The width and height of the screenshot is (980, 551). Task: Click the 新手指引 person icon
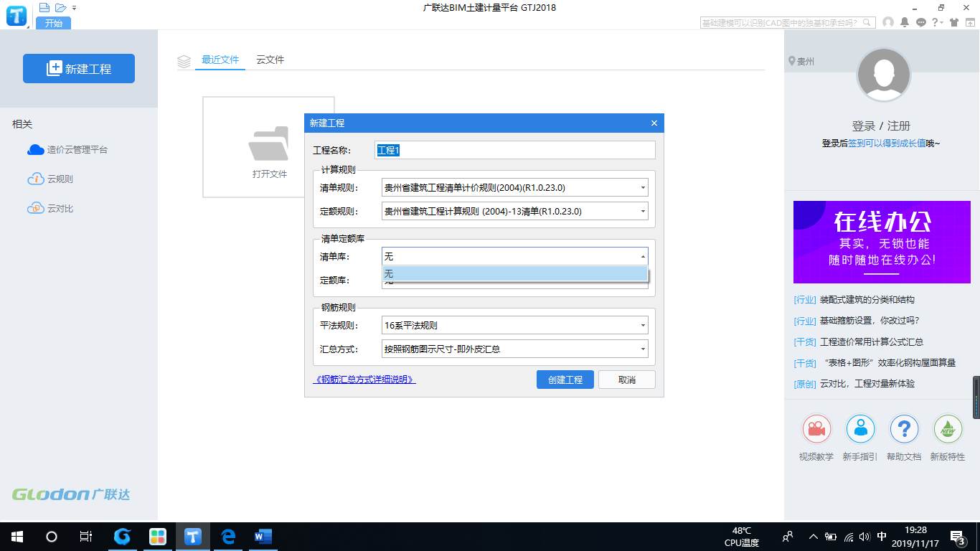click(x=860, y=429)
